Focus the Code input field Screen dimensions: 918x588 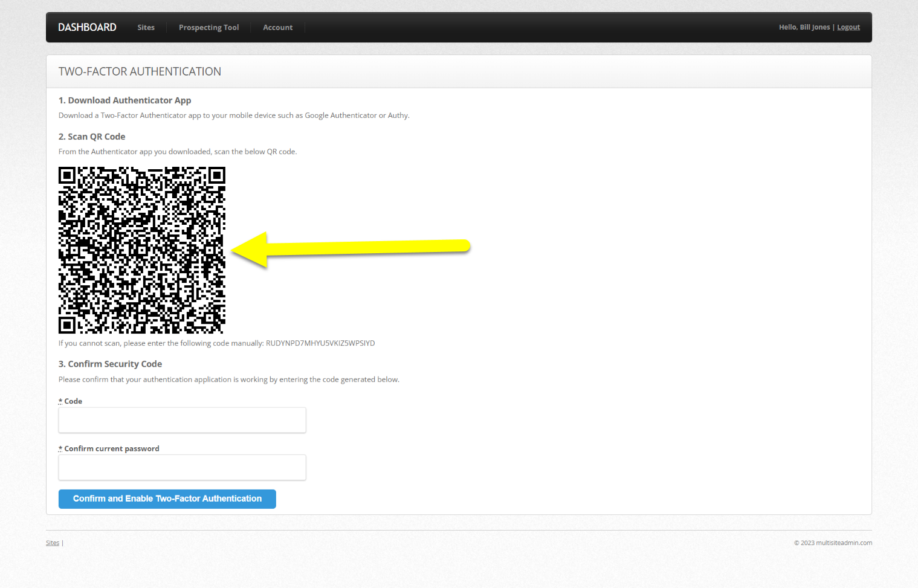pyautogui.click(x=182, y=420)
